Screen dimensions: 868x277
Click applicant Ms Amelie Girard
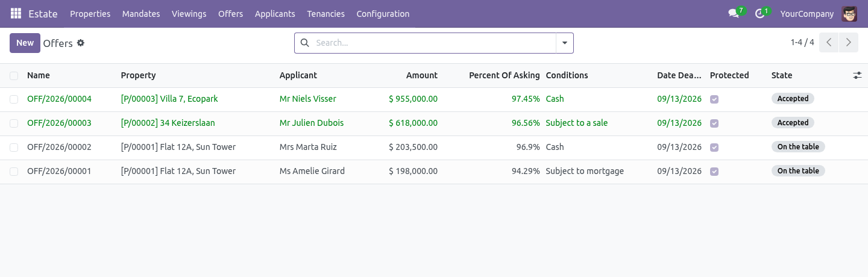(312, 171)
